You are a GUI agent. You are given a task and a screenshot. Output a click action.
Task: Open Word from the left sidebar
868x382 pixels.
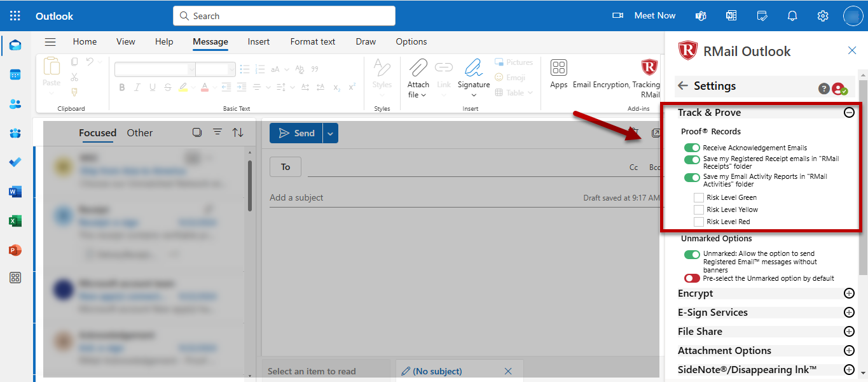click(15, 192)
